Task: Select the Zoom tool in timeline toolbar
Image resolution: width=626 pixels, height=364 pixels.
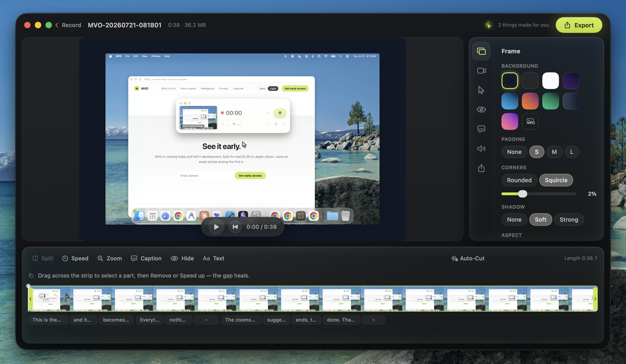Action: [109, 259]
